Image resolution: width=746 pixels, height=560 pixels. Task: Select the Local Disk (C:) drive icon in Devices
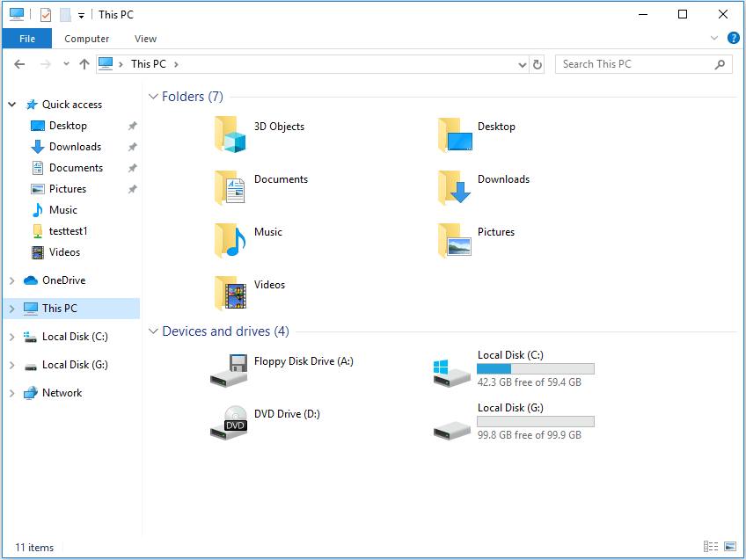452,374
